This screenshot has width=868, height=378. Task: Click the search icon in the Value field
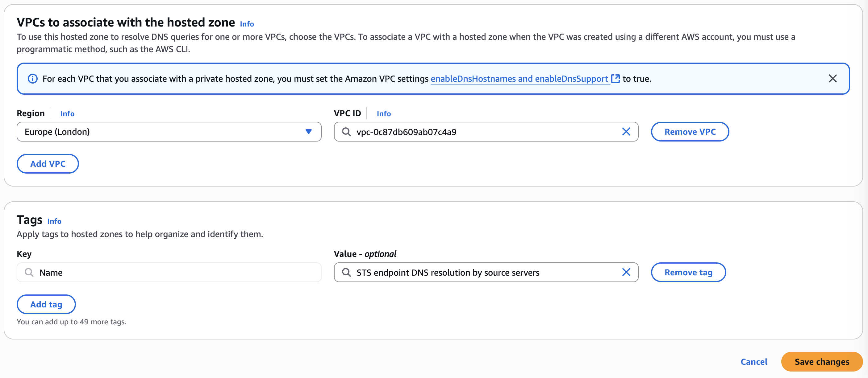click(346, 272)
